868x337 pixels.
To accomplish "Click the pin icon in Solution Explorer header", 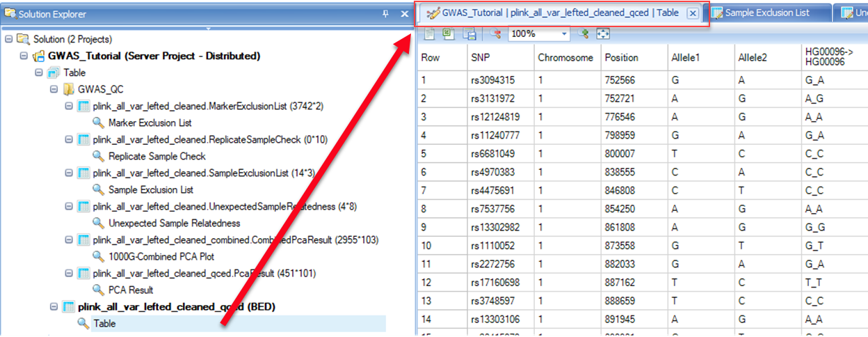I will pyautogui.click(x=386, y=14).
